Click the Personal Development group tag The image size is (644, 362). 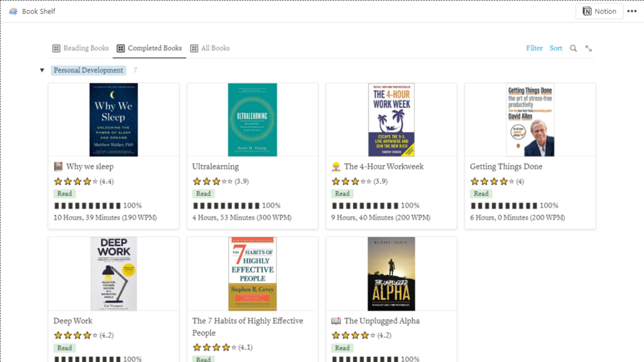pos(88,70)
